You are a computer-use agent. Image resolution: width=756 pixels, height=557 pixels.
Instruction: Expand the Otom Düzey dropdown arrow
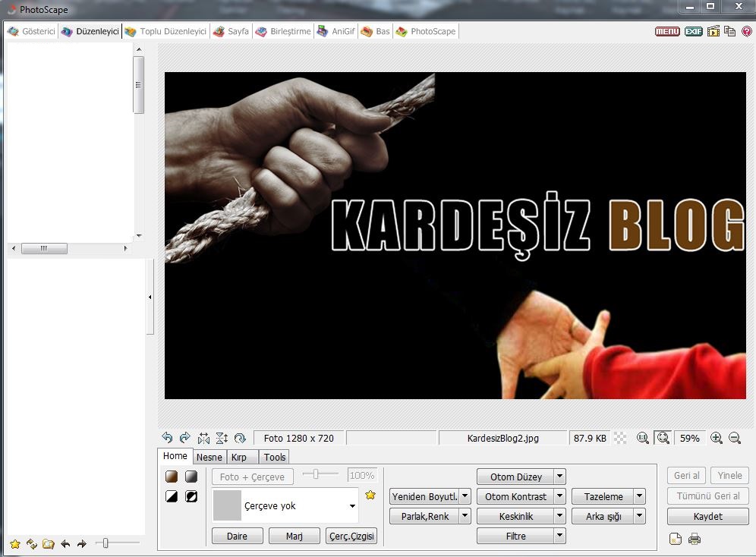tap(559, 477)
